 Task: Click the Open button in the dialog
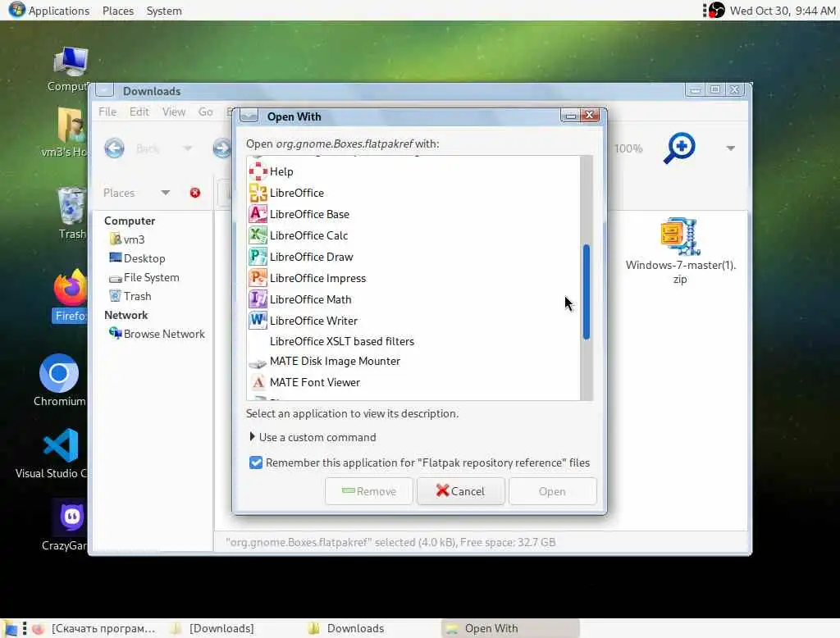pos(552,491)
